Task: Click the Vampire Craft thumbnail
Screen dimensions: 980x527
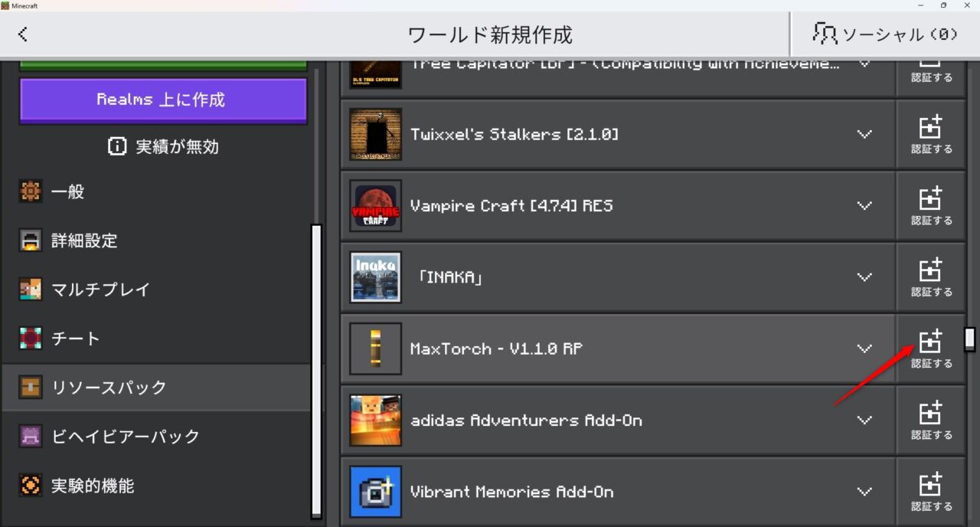Action: click(375, 206)
